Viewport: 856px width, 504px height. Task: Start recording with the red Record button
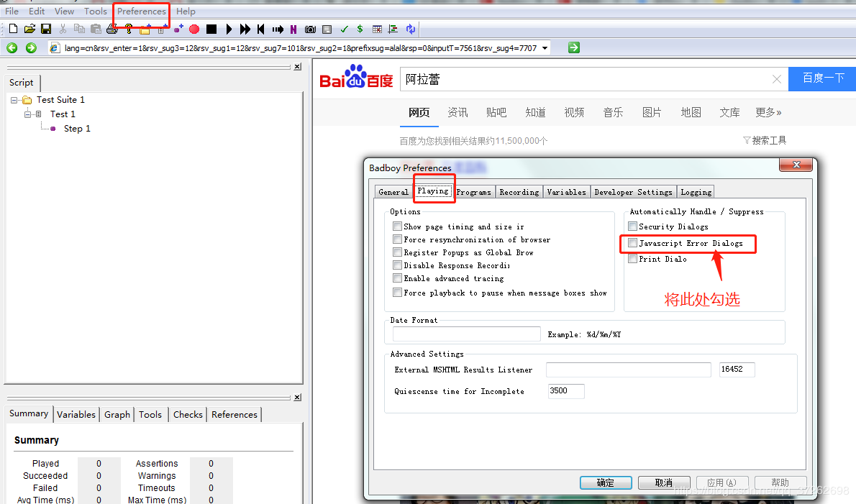click(194, 29)
